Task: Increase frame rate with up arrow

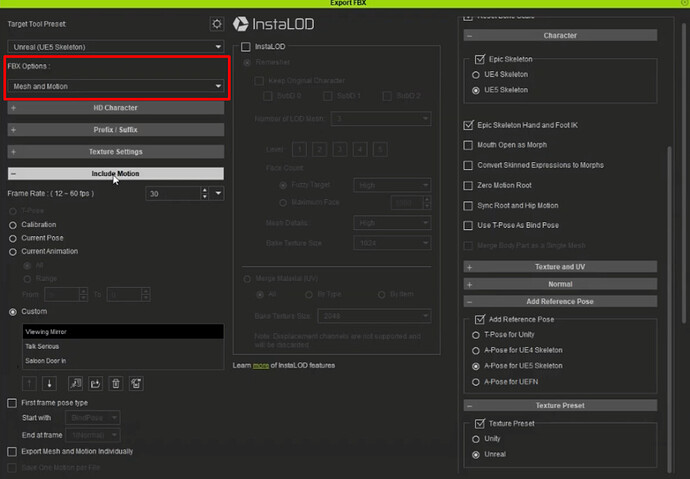Action: pyautogui.click(x=205, y=190)
